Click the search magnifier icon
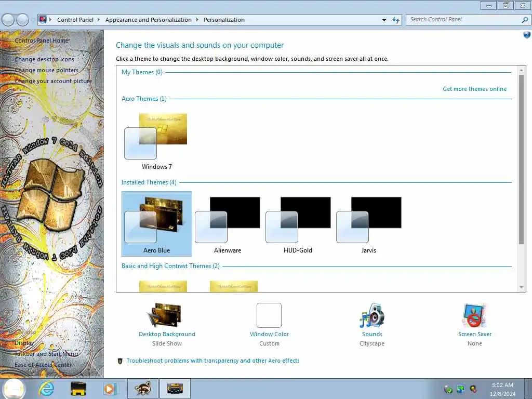 click(x=525, y=20)
